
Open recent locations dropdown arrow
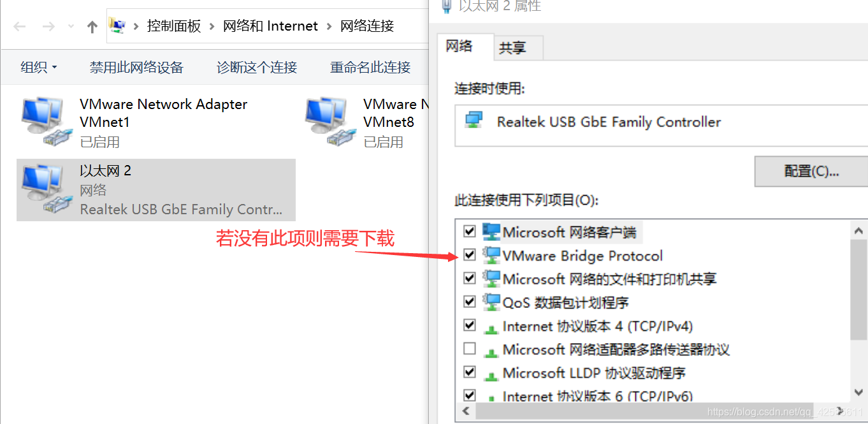coord(71,27)
